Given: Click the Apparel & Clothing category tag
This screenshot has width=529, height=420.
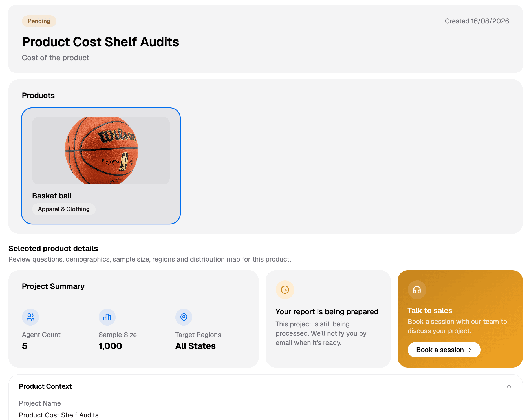Looking at the screenshot, I should [x=64, y=209].
